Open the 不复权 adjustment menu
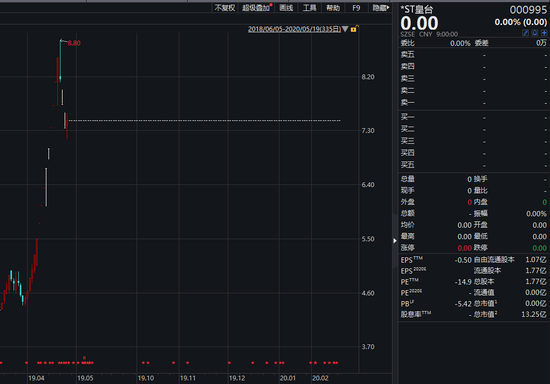 (x=224, y=8)
